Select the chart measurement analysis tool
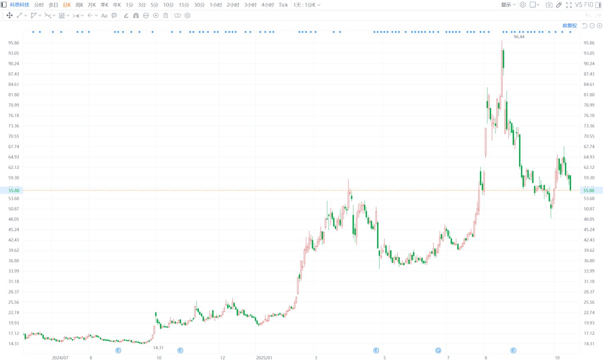 tap(62, 16)
